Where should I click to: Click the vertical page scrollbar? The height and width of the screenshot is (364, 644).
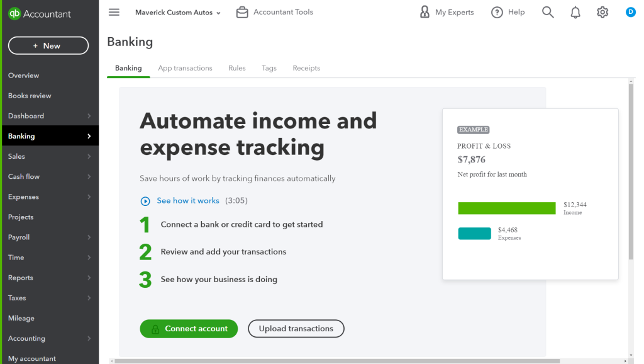point(631,170)
